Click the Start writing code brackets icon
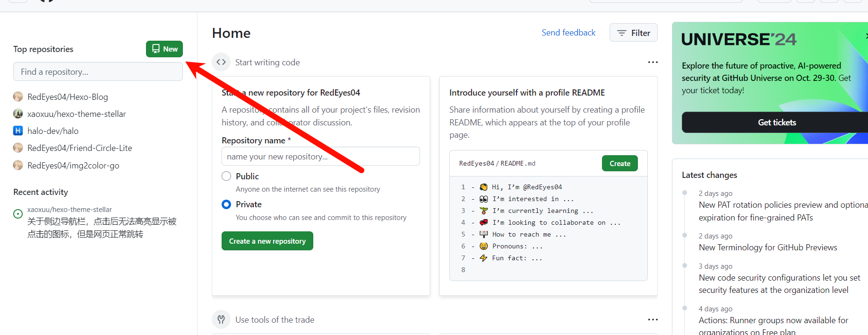868x335 pixels. tap(221, 62)
